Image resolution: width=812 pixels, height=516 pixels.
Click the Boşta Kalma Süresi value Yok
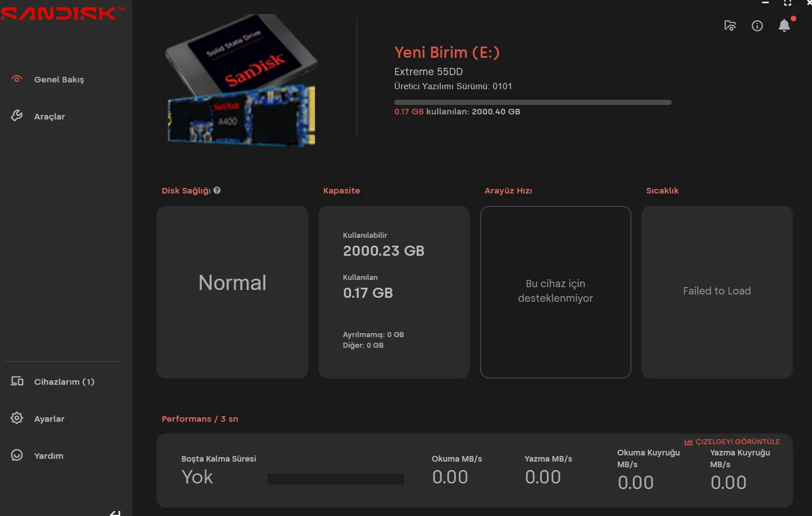(x=197, y=477)
